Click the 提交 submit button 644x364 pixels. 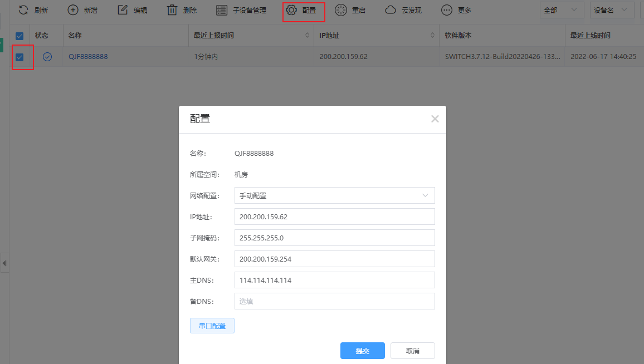[x=362, y=351]
